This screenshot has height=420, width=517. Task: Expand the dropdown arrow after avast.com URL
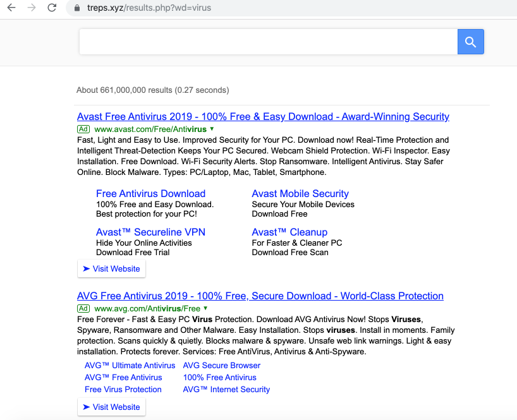point(212,129)
